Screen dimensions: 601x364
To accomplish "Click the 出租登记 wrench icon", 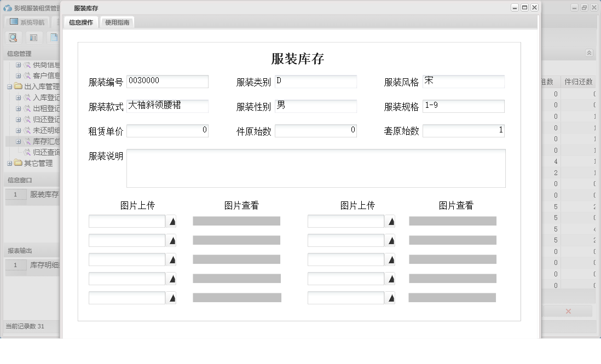I will [27, 108].
